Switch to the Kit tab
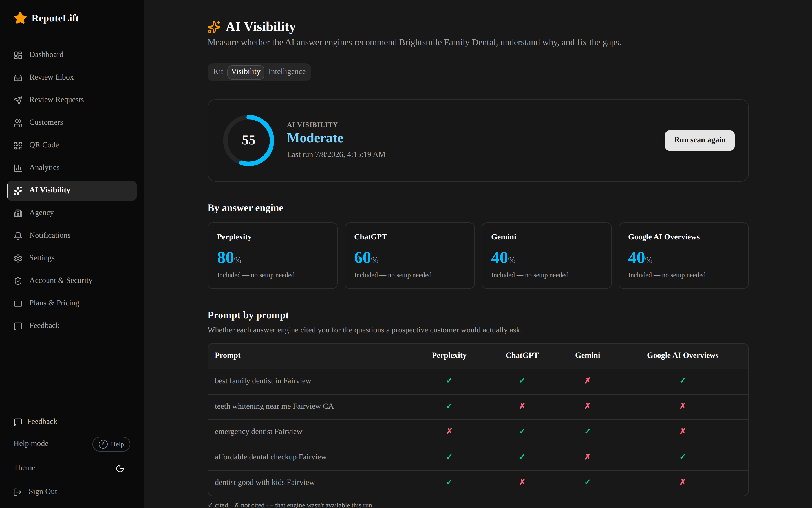This screenshot has width=812, height=508. (218, 72)
